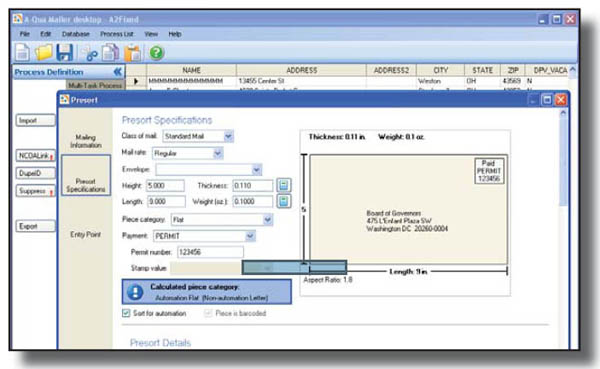This screenshot has width=600, height=369.
Task: Switch to the Mailing Information tab
Action: 86,141
